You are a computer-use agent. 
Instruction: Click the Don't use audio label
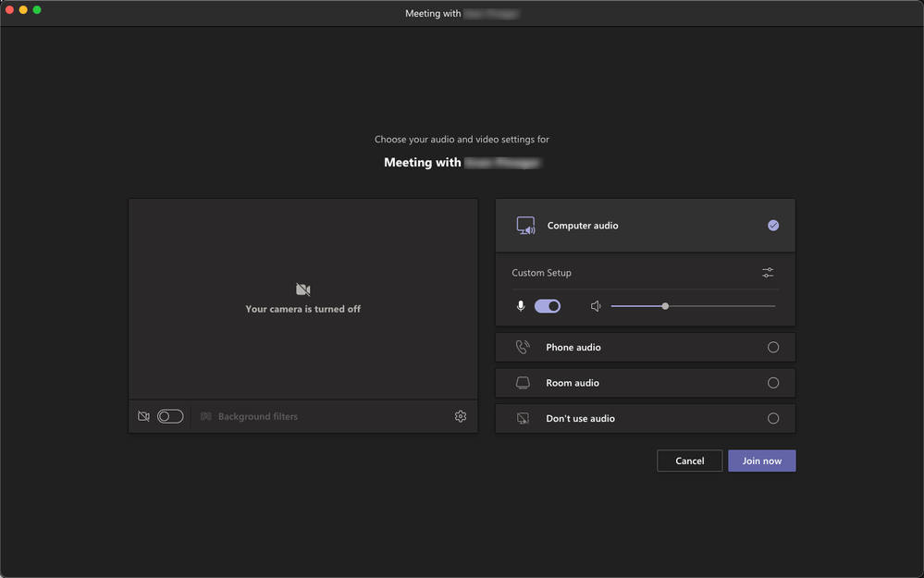pos(581,418)
